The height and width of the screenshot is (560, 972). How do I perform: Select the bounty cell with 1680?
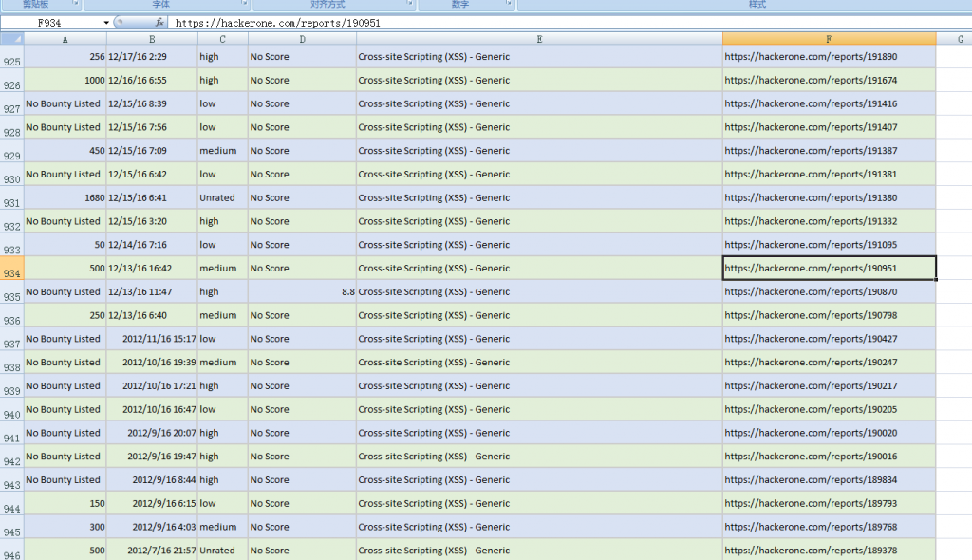pos(65,197)
